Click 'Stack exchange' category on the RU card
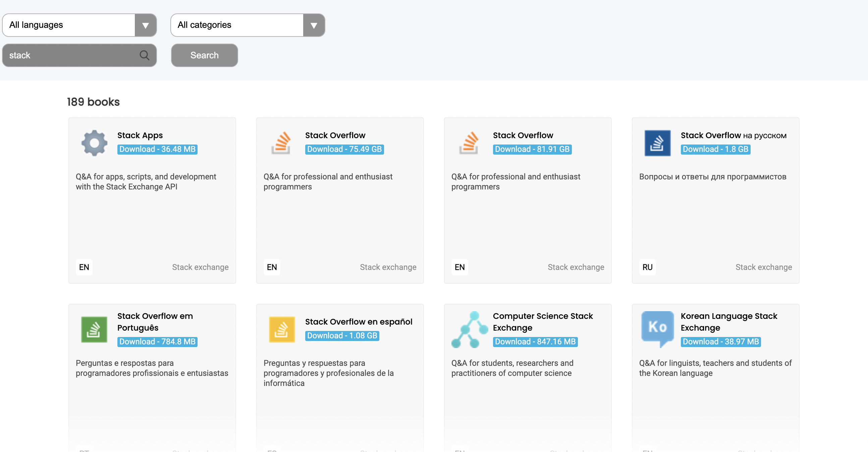868x452 pixels. click(x=764, y=267)
